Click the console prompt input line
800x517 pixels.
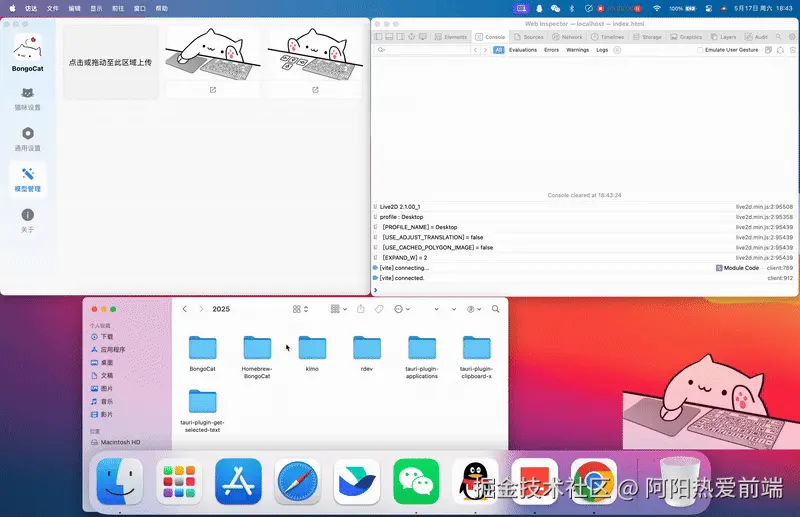tap(585, 290)
